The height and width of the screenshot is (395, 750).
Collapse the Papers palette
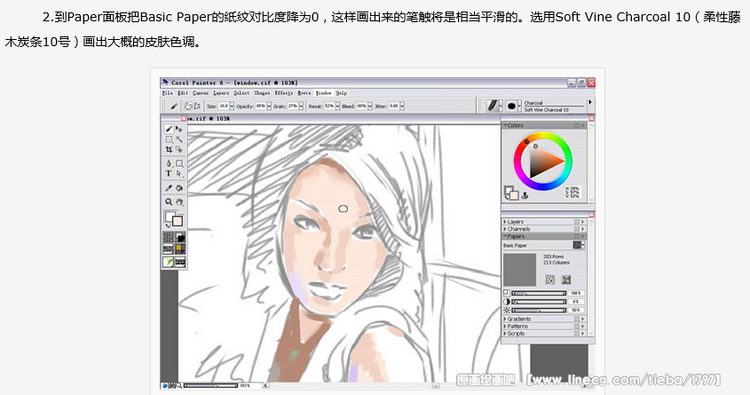point(505,236)
